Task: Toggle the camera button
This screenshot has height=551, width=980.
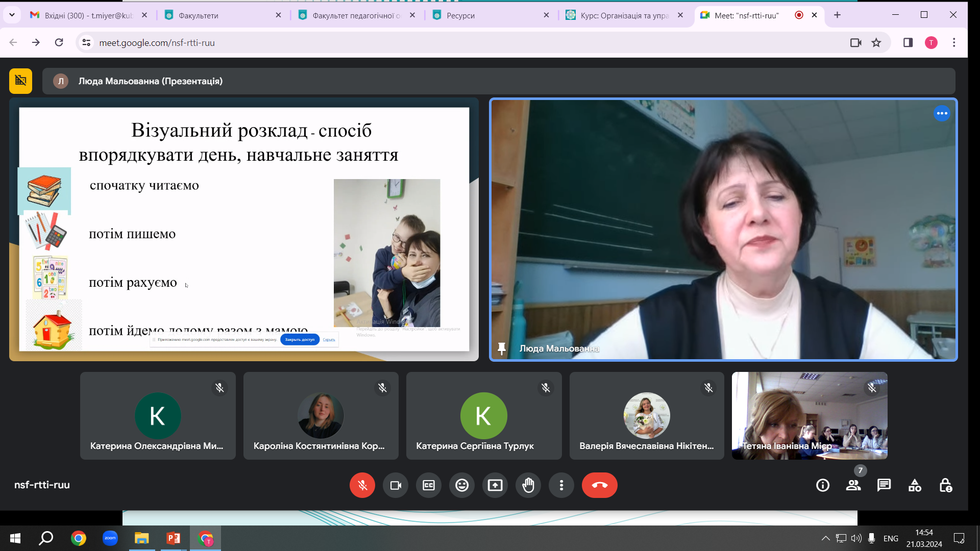Action: click(x=396, y=485)
